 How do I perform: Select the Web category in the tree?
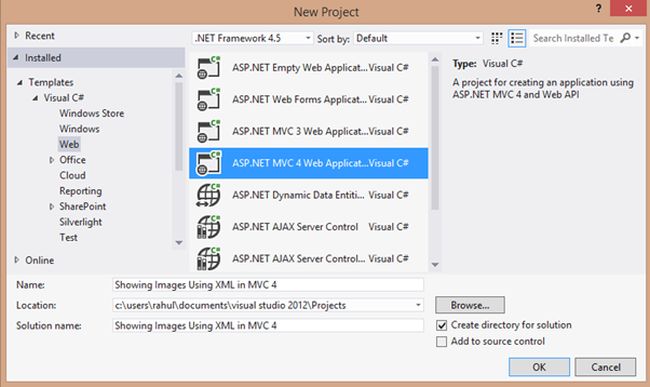pyautogui.click(x=69, y=144)
